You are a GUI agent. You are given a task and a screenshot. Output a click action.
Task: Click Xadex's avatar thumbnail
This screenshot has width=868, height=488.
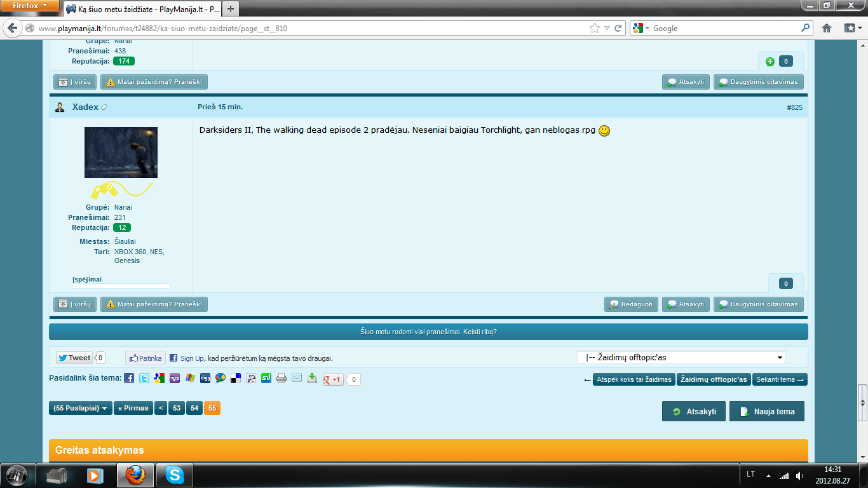click(x=121, y=152)
